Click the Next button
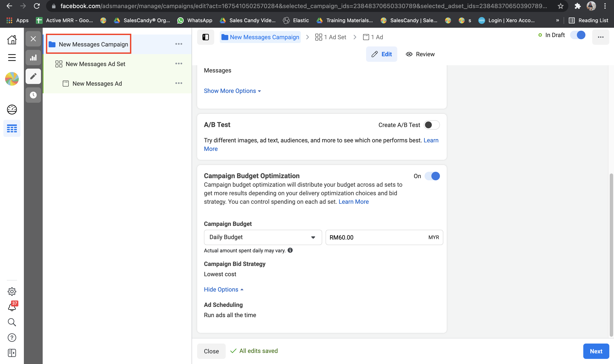 point(596,351)
